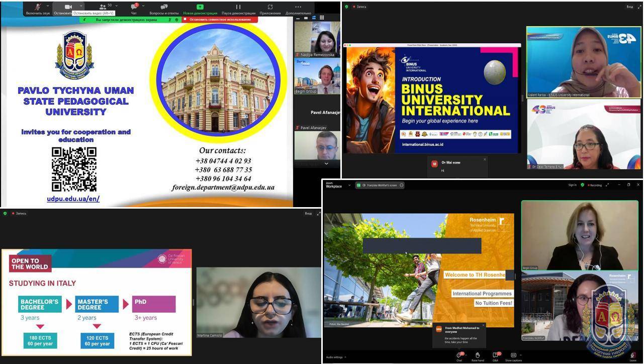Start Новая демонстрация green share button
644x364 pixels.
(200, 9)
